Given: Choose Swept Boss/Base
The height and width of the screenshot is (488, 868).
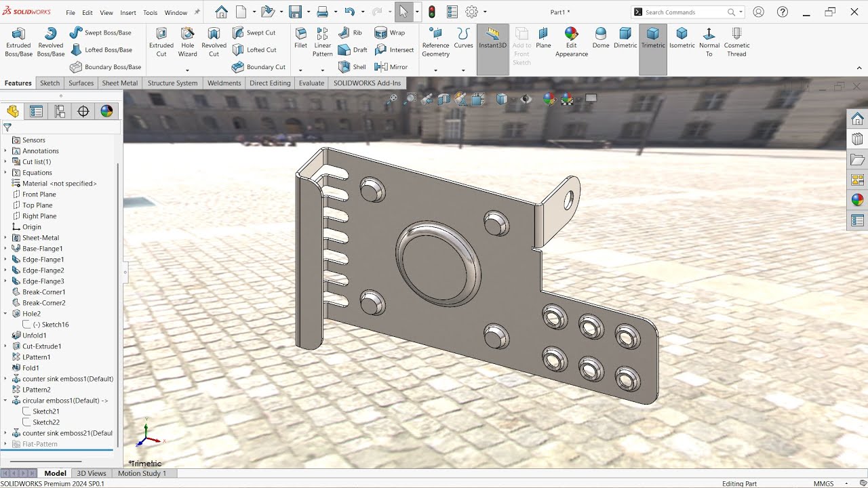Looking at the screenshot, I should pyautogui.click(x=100, y=32).
